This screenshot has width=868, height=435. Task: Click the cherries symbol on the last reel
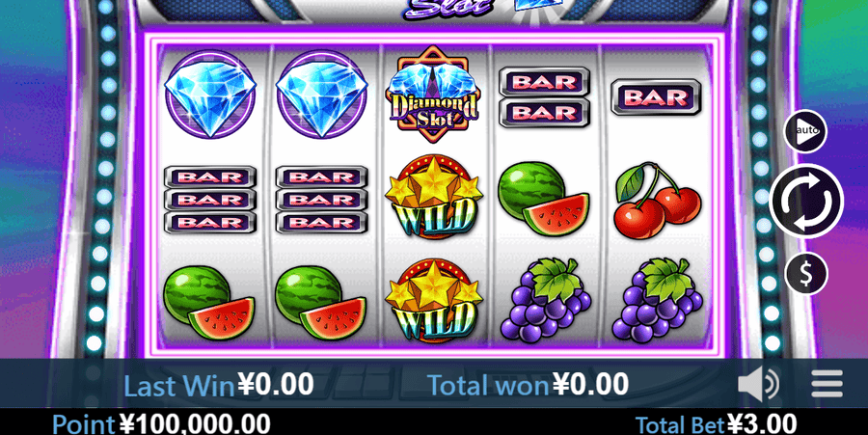tap(657, 201)
